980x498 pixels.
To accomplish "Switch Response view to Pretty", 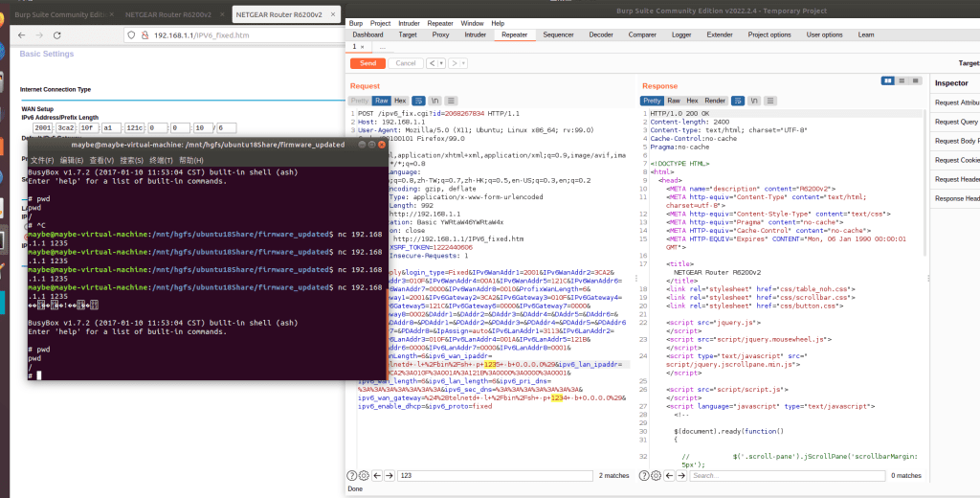I will point(652,101).
